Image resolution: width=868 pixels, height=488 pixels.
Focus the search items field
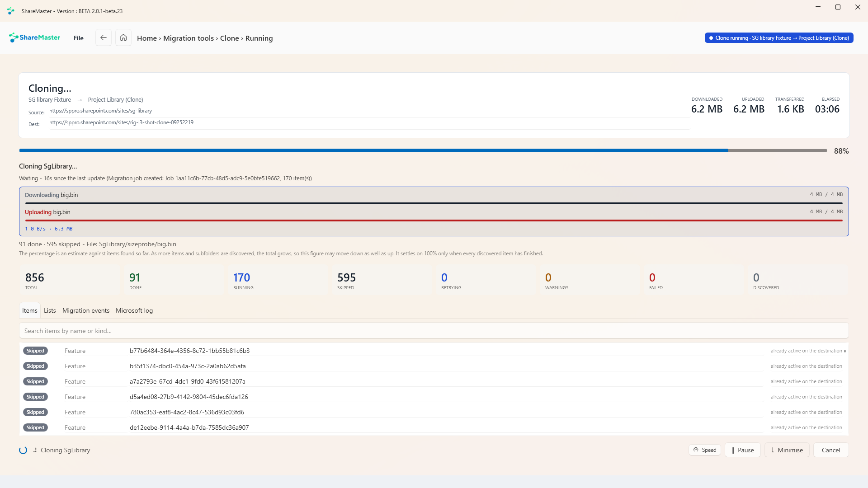[434, 331]
